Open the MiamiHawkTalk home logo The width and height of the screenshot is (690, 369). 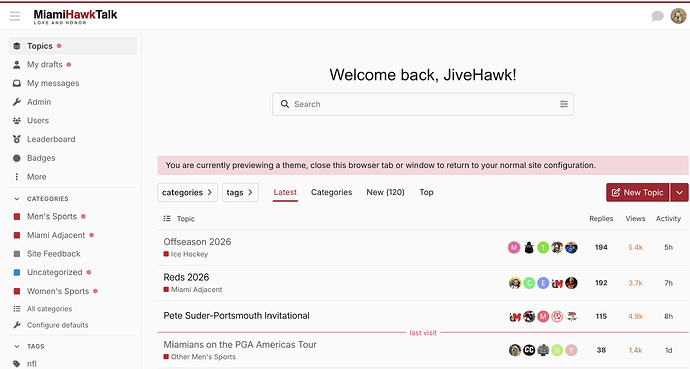[x=75, y=16]
